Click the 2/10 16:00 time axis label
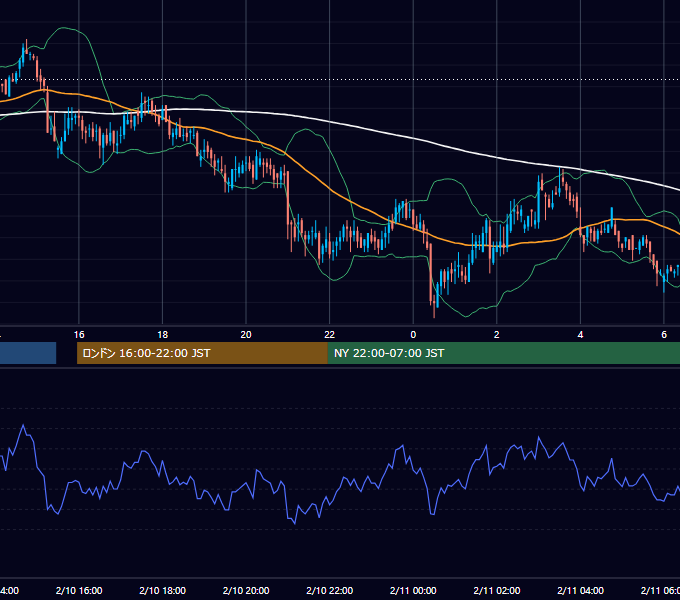The image size is (680, 600). point(79,590)
